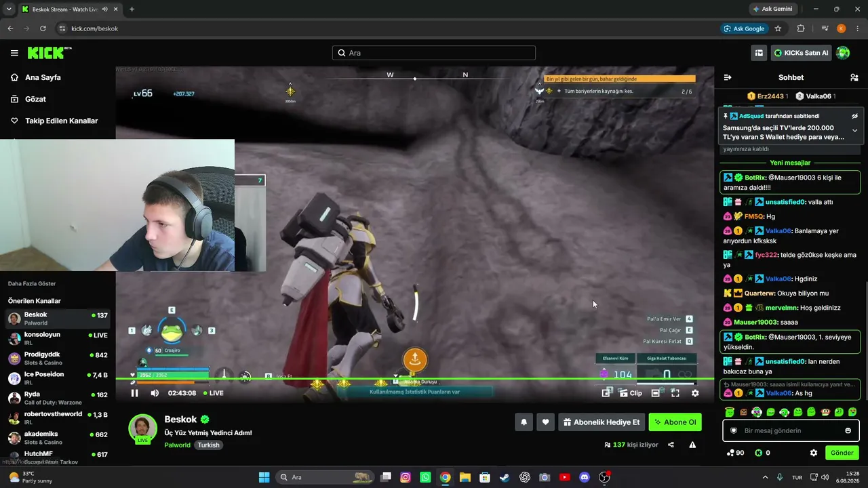Open chat settings gear

(x=814, y=453)
